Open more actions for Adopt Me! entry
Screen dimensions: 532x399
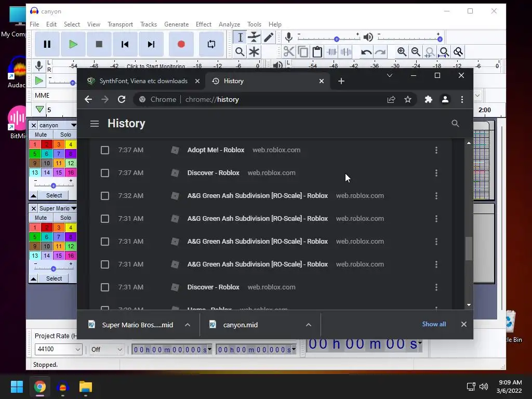tap(436, 150)
